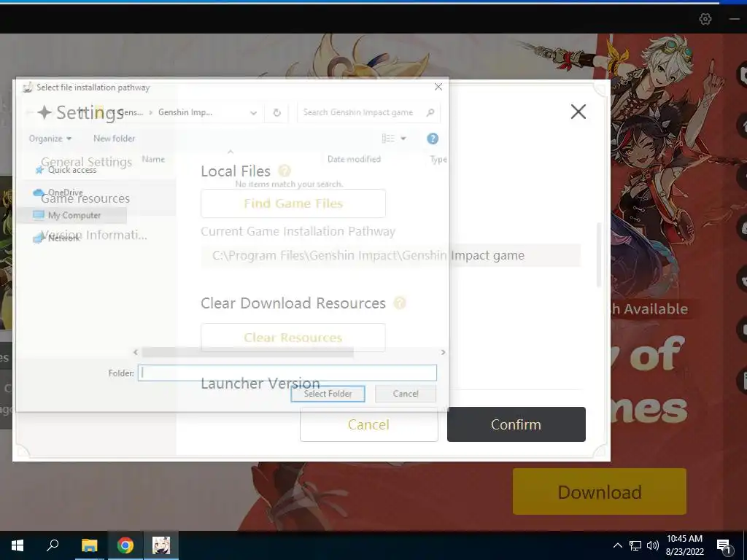747x560 pixels.
Task: Open the notification center icon
Action: (x=724, y=547)
